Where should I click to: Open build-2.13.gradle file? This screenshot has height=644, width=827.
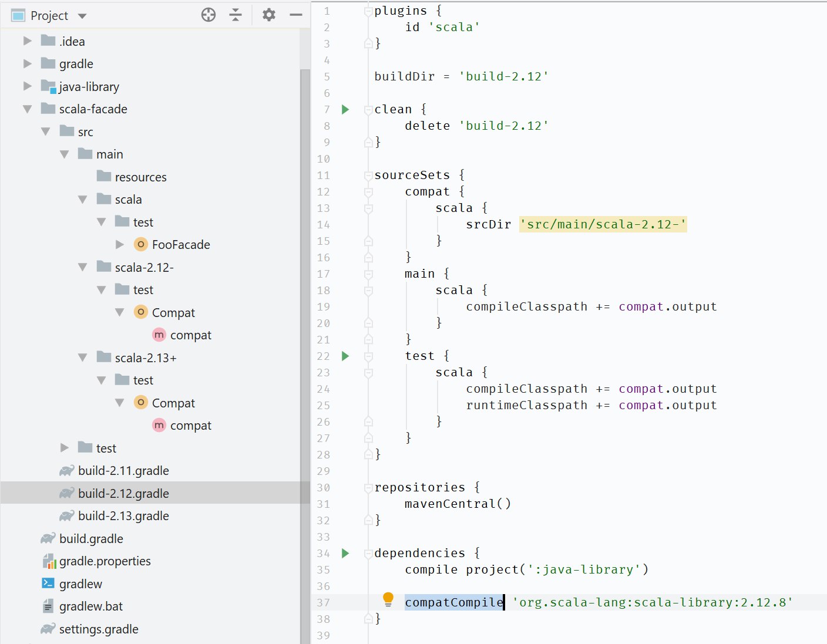[x=114, y=515]
